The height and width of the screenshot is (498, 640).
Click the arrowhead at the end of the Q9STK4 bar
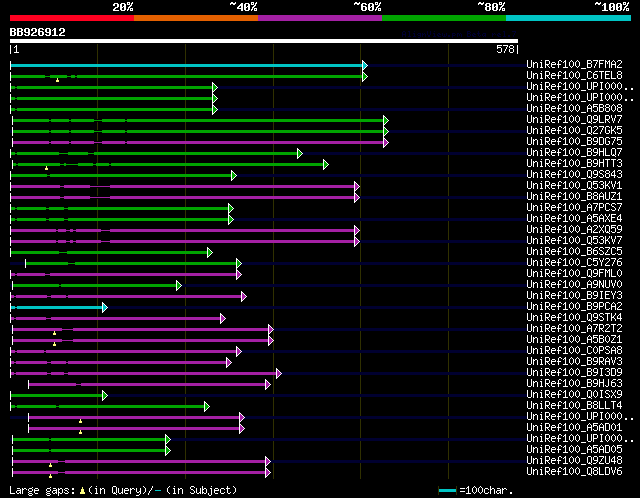tap(222, 318)
